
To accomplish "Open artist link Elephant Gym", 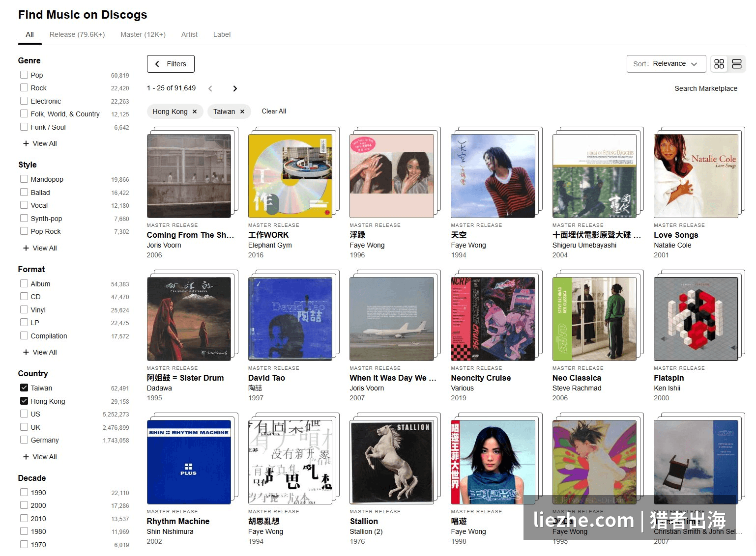I will pyautogui.click(x=270, y=245).
